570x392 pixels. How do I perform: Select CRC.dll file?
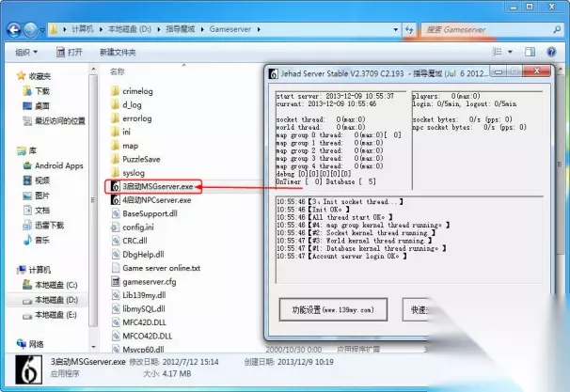[x=129, y=241]
